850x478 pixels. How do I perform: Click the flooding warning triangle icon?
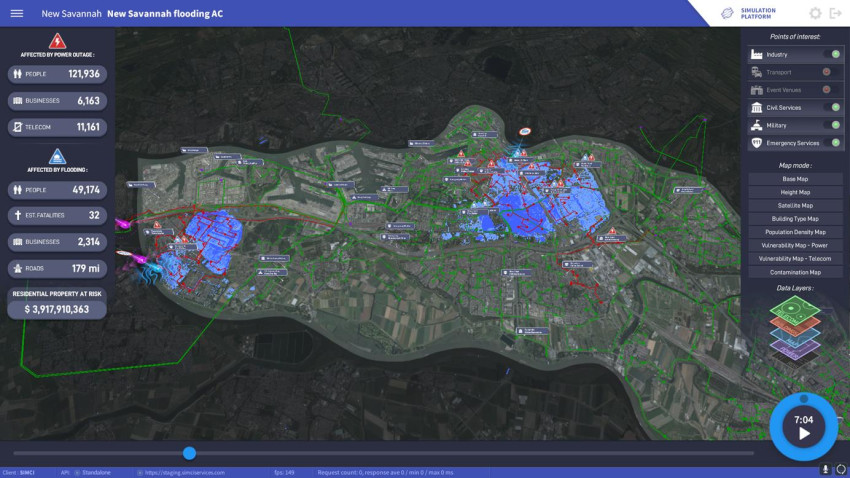57,156
